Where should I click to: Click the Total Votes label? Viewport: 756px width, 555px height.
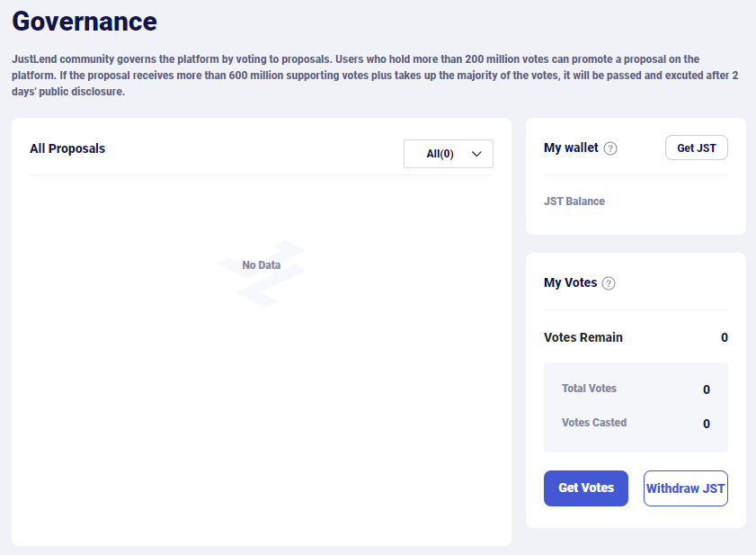[589, 389]
